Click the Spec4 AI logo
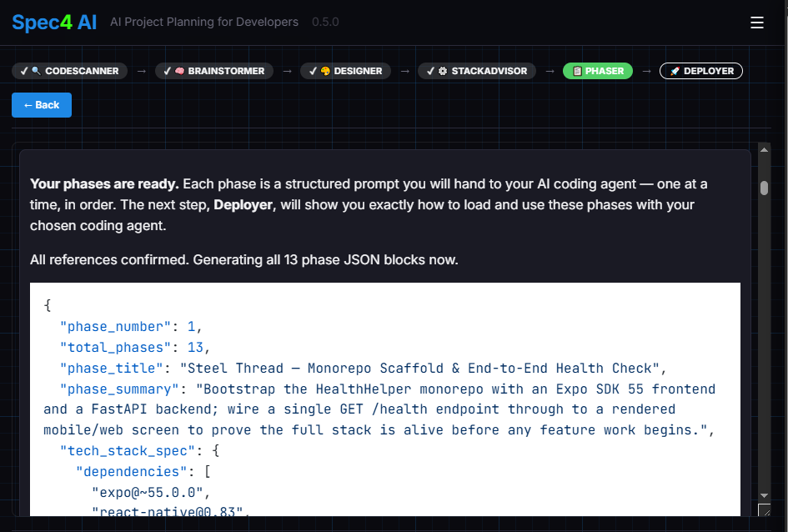Image resolution: width=788 pixels, height=532 pixels. tap(54, 23)
